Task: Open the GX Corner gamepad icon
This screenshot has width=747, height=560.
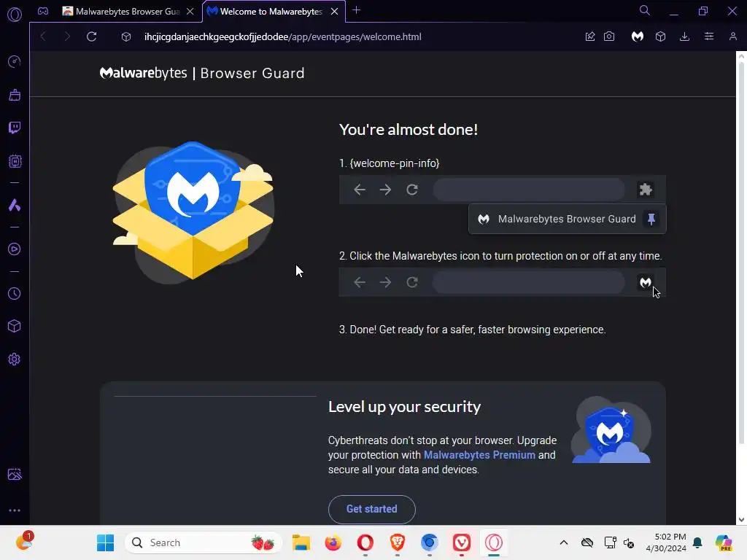Action: [43, 11]
